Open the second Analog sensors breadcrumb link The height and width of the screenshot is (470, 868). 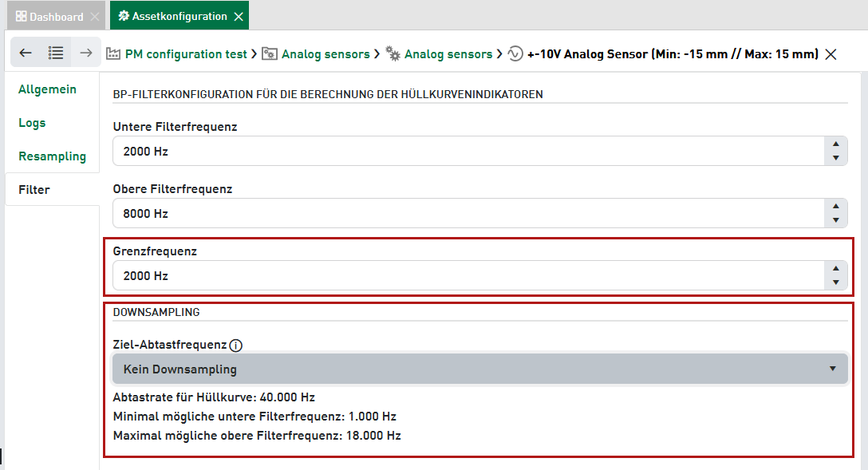pyautogui.click(x=448, y=54)
